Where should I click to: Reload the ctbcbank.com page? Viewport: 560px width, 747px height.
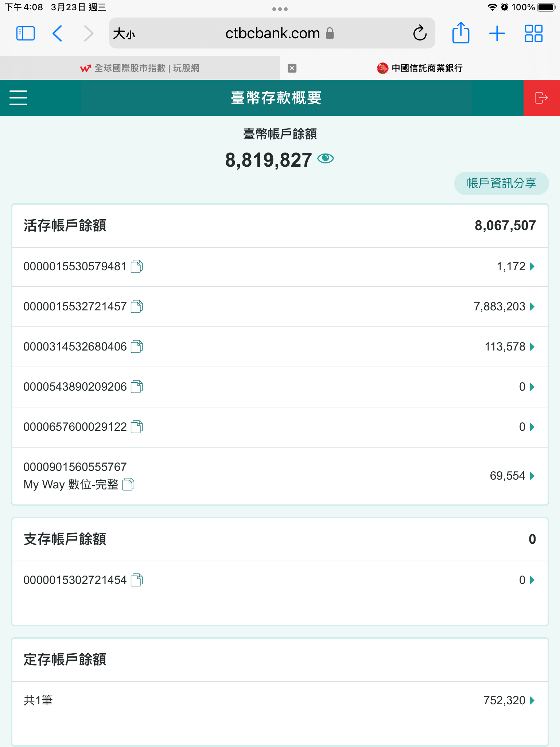(x=420, y=34)
